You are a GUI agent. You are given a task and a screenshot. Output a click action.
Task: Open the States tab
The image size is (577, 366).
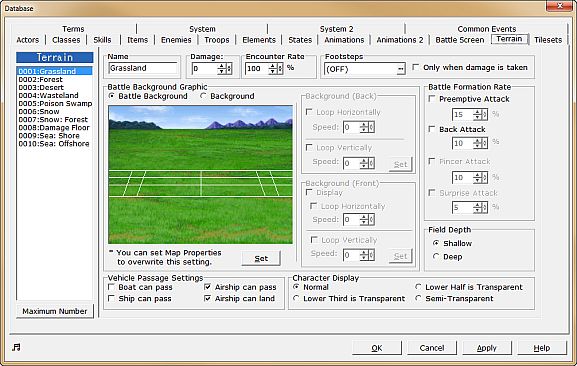pyautogui.click(x=300, y=40)
